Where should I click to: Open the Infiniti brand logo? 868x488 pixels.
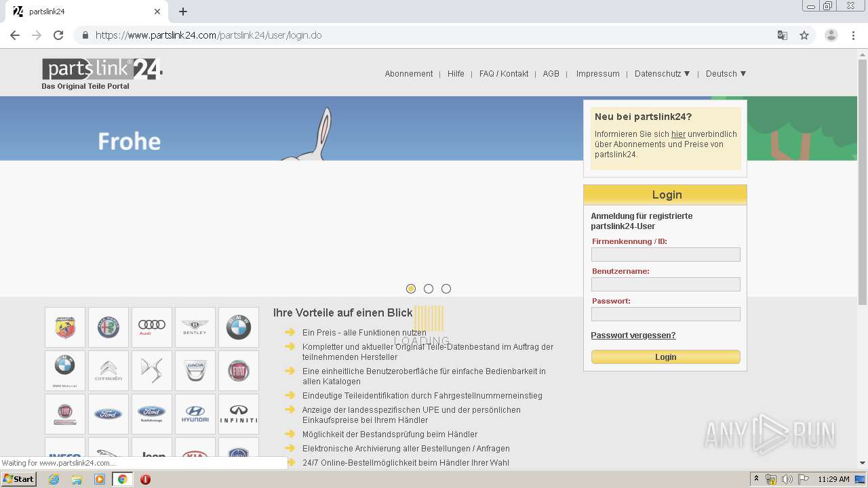[239, 414]
